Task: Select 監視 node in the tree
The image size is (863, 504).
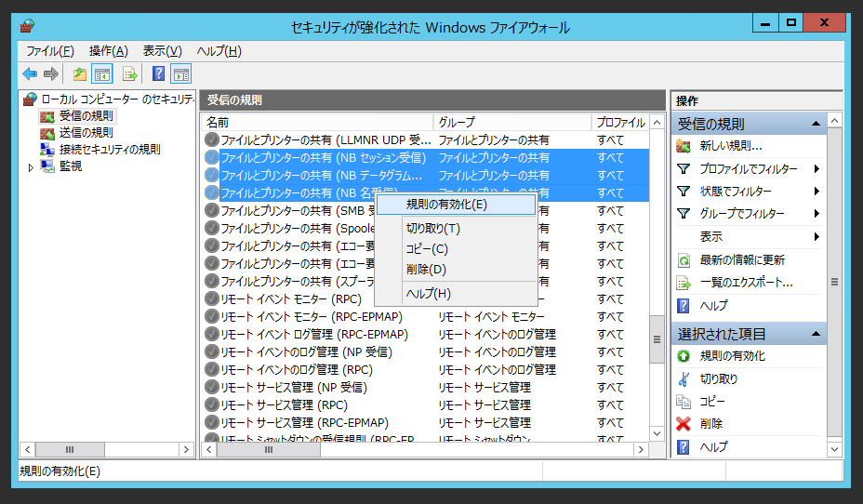Action: click(71, 166)
